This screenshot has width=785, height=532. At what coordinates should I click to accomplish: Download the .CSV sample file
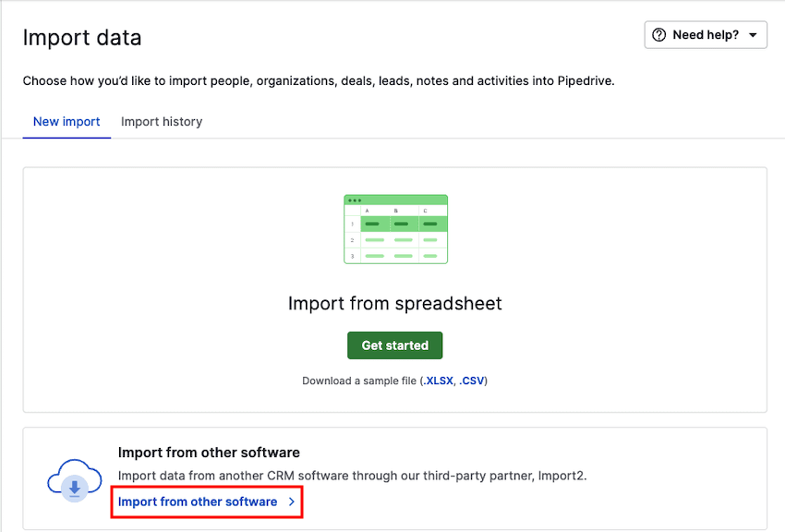click(472, 381)
